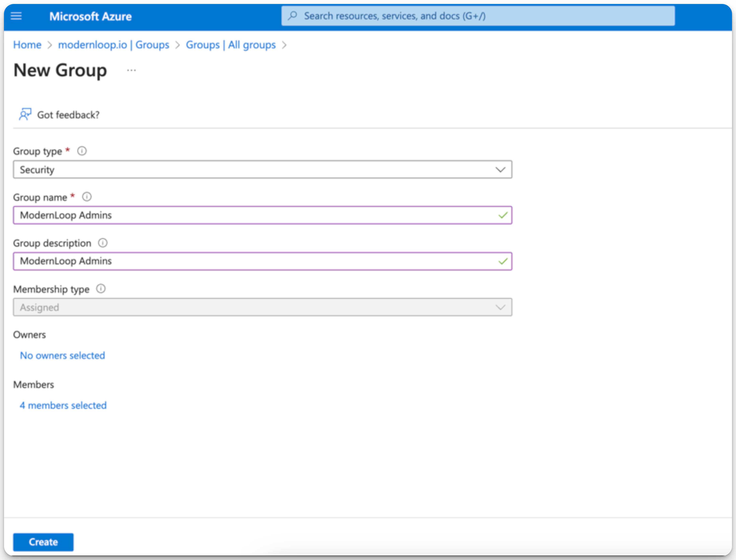Click the search magnifier icon
This screenshot has width=736, height=560.
click(292, 16)
